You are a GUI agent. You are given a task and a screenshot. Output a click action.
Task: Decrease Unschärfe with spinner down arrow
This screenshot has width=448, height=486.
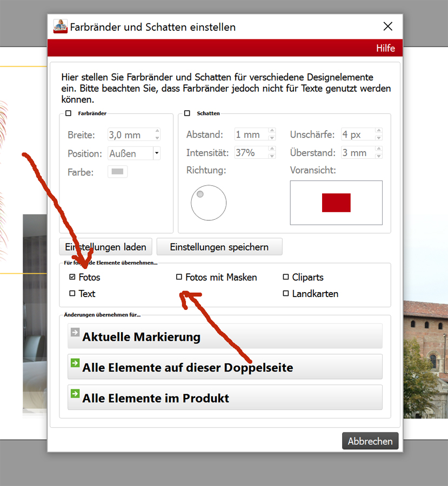tap(379, 138)
